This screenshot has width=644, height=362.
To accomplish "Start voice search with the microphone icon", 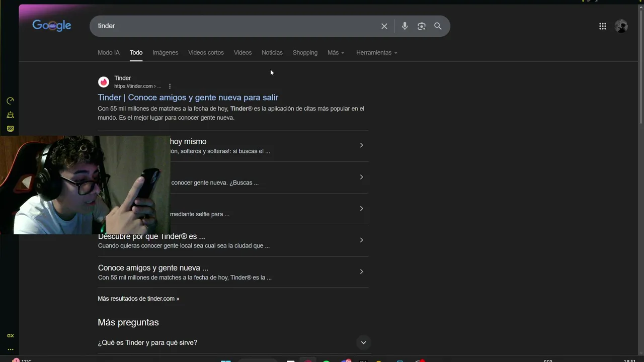I will (x=405, y=26).
